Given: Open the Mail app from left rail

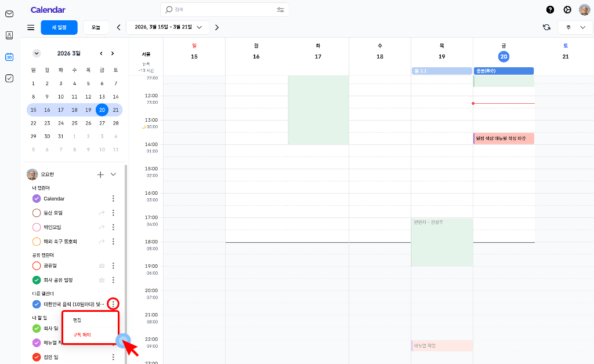Looking at the screenshot, I should [9, 14].
